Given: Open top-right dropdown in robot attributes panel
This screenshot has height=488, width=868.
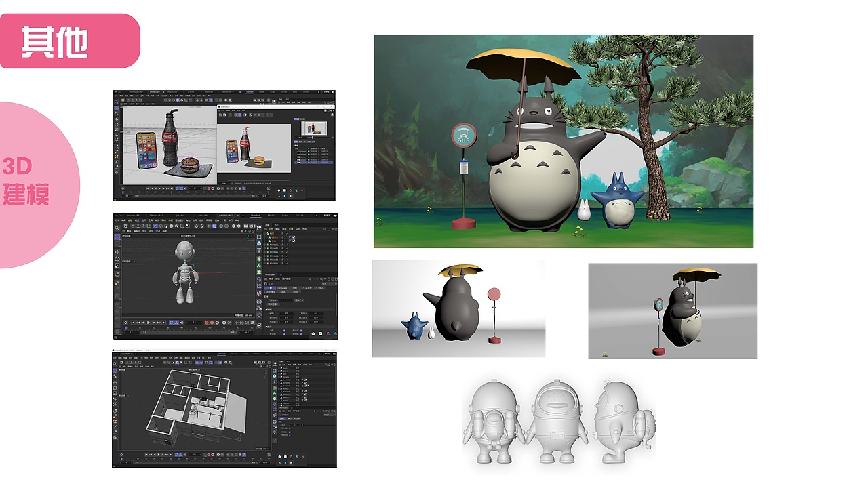Looking at the screenshot, I should (330, 284).
